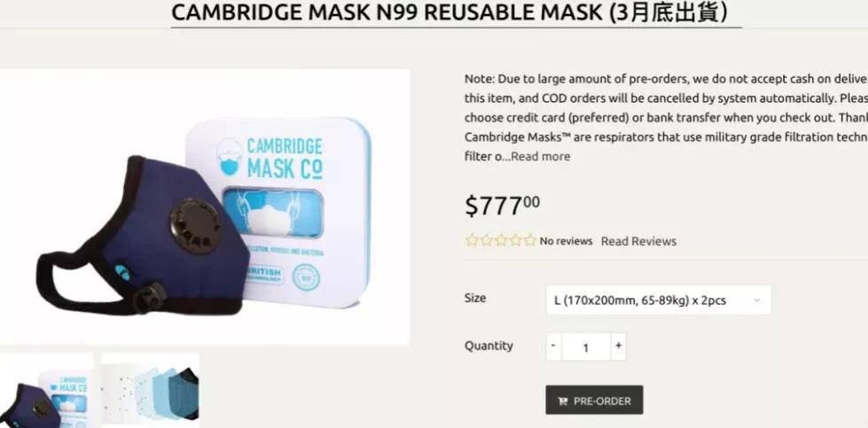Click the Cambridge Mask N99 product title
The image size is (868, 428).
pyautogui.click(x=450, y=12)
